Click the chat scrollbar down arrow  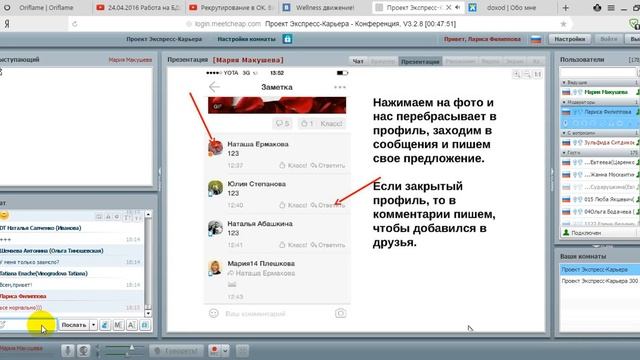[148, 313]
